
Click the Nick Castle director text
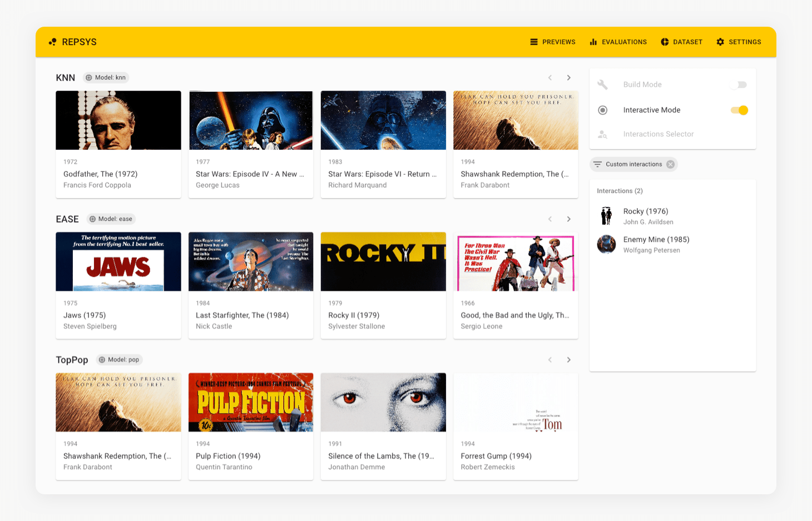[214, 326]
